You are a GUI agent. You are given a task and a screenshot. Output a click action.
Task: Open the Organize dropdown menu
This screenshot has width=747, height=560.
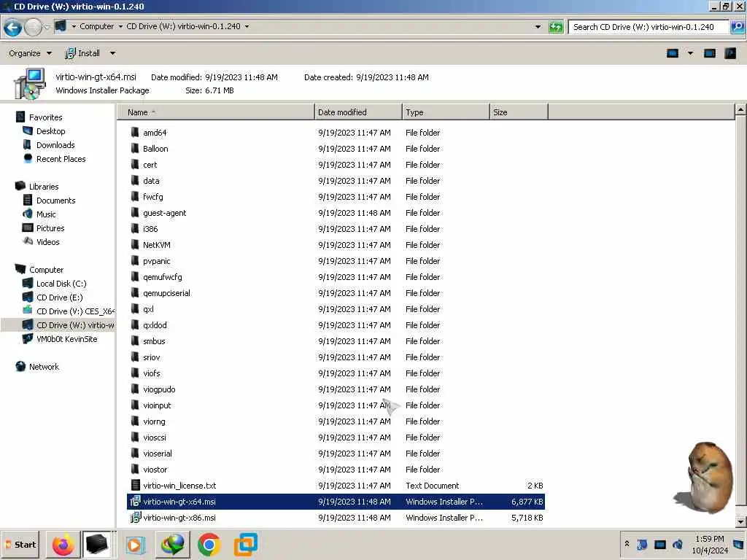[x=30, y=53]
